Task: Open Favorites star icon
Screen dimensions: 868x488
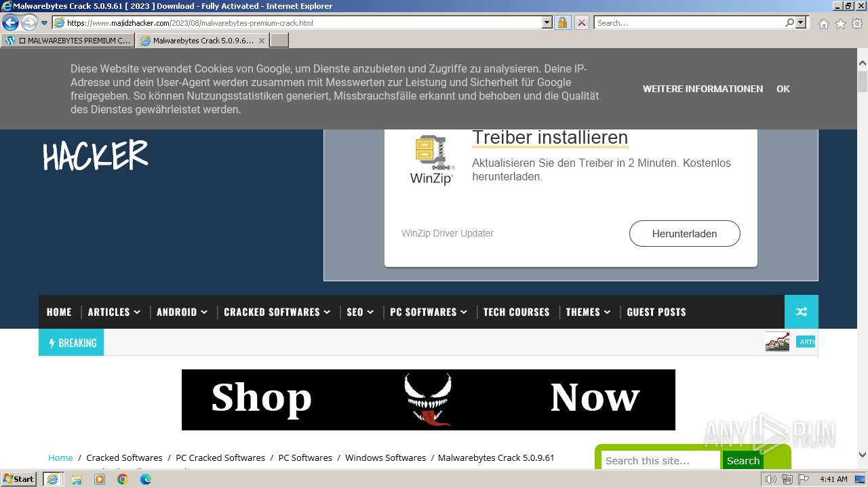Action: click(x=840, y=24)
